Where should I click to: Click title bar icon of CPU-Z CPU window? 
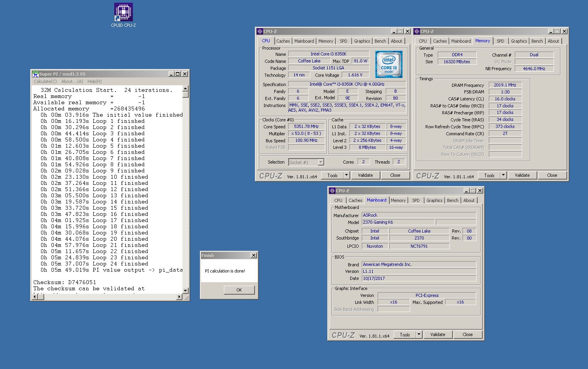coord(260,31)
